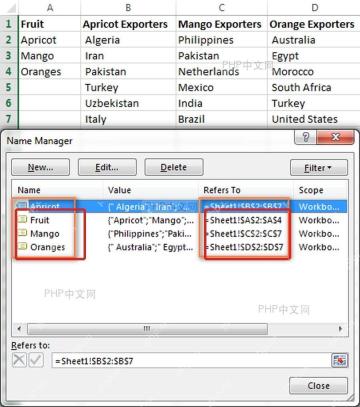Click cell Algeria

(128, 40)
